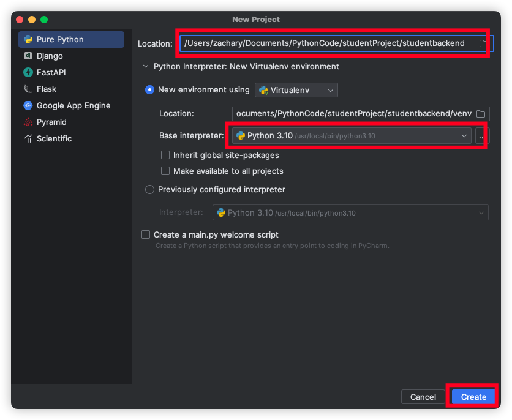Image resolution: width=512 pixels, height=420 pixels.
Task: Click the New Project window title
Action: tap(256, 20)
